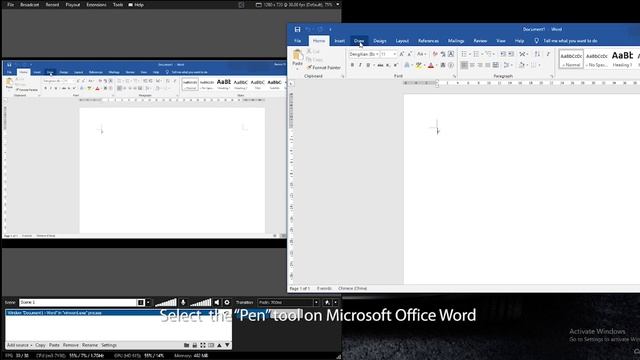Open the Extensions menu in XSplit
This screenshot has width=640, height=360.
96,4
